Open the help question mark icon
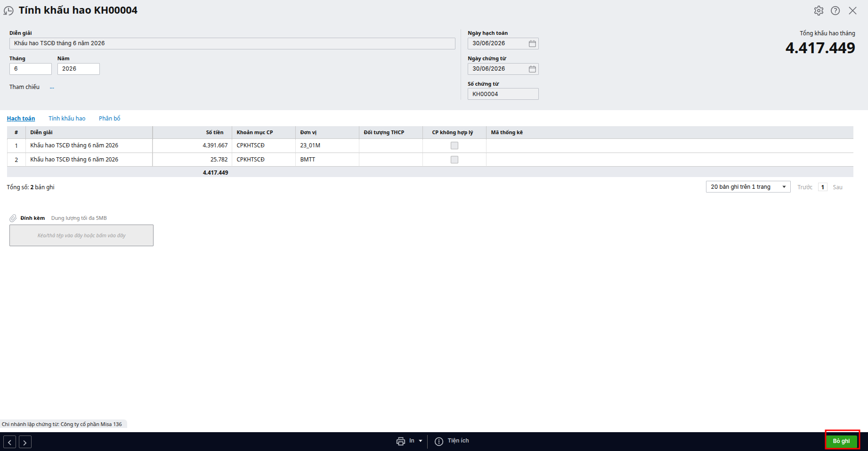The image size is (868, 451). point(835,11)
